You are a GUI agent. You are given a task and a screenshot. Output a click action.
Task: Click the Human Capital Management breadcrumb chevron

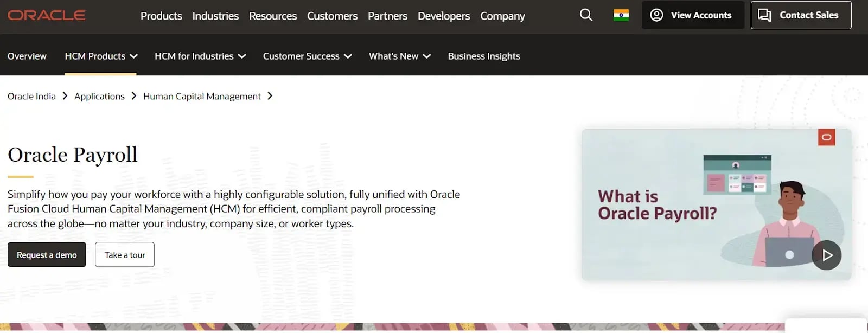(x=270, y=95)
